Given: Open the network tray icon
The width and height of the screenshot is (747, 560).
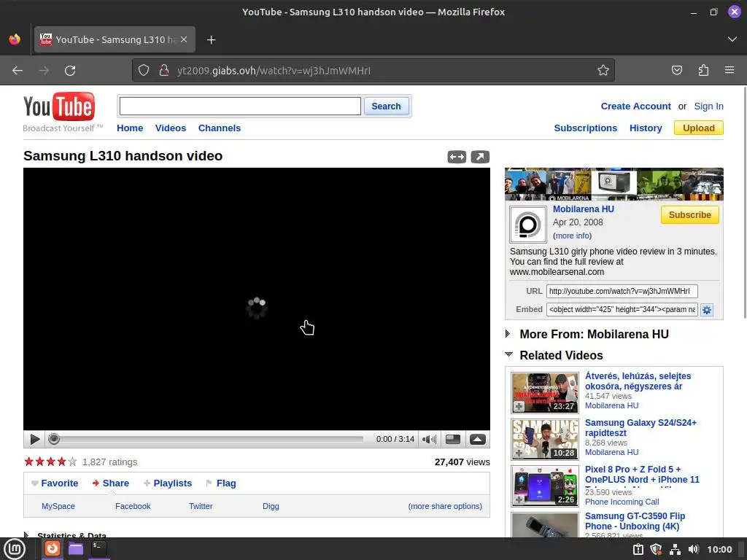Looking at the screenshot, I should pyautogui.click(x=675, y=549).
